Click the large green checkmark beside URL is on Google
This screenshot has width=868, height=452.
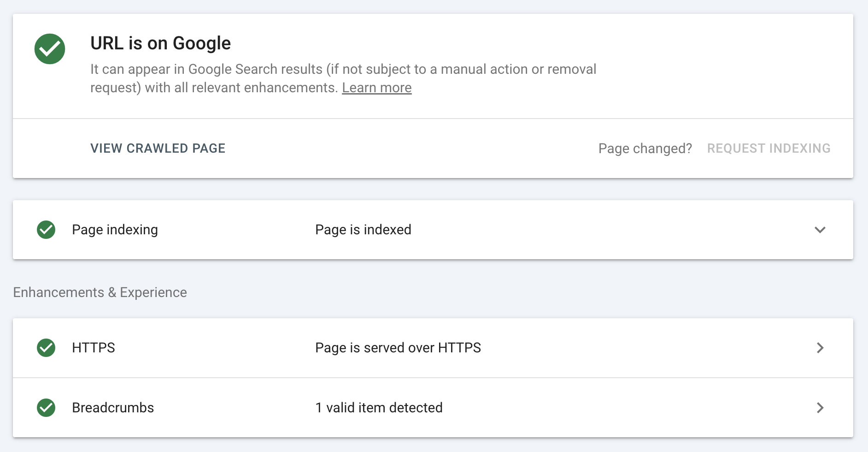click(x=50, y=49)
